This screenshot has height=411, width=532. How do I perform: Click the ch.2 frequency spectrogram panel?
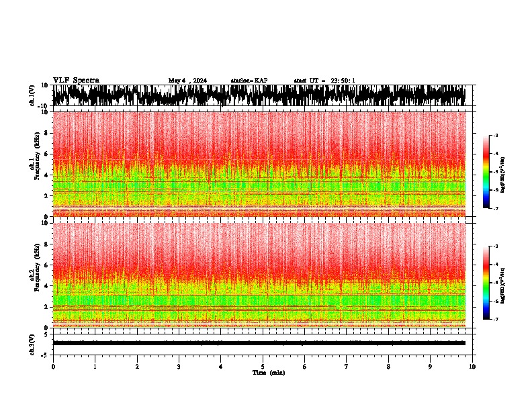click(259, 275)
